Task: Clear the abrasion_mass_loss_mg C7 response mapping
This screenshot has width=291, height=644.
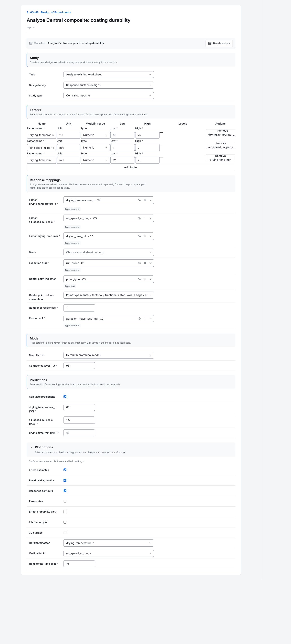Action: (145, 318)
